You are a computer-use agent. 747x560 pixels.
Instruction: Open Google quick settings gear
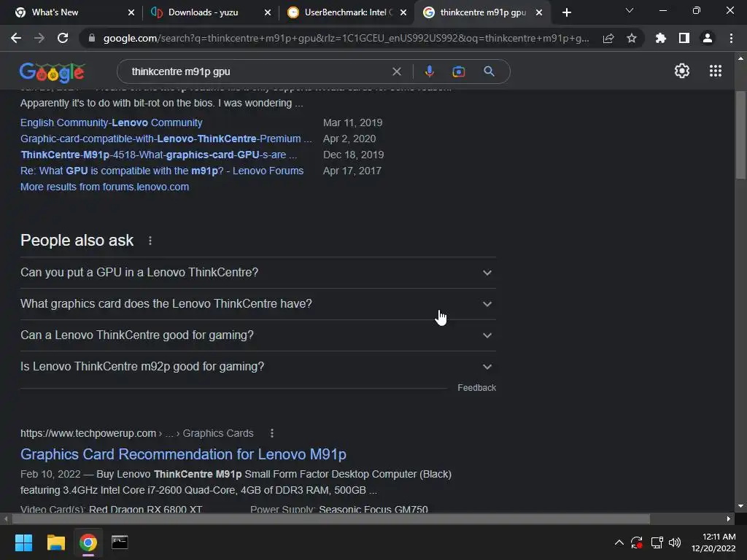(x=682, y=71)
